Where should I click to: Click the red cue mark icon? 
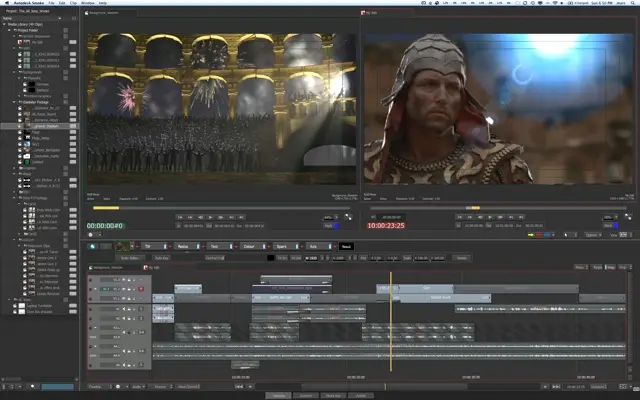coord(539,235)
